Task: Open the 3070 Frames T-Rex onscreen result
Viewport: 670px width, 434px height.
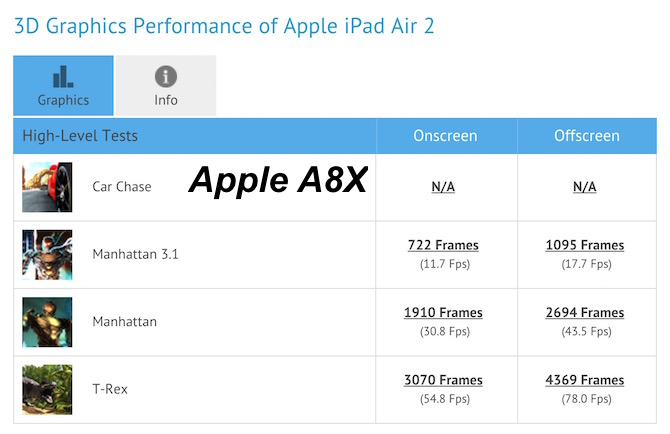Action: coord(443,380)
